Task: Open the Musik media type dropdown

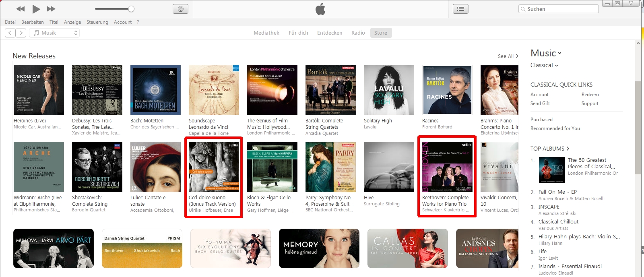Action: 54,33
